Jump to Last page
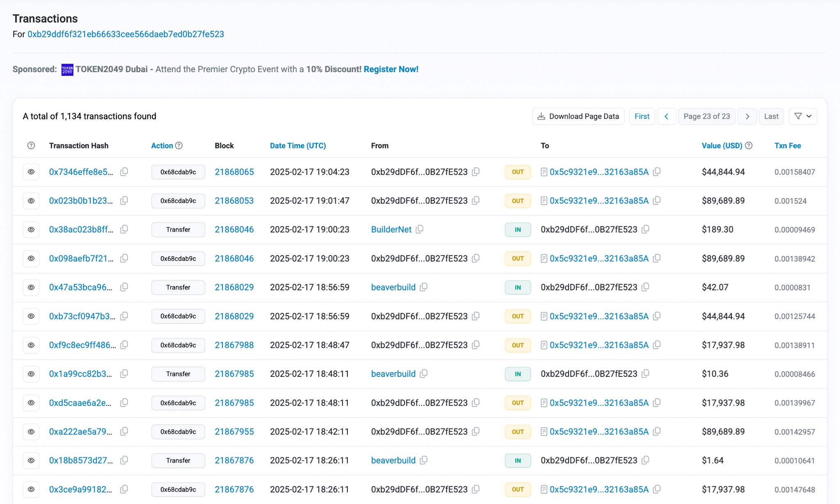840x504 pixels. click(x=771, y=116)
